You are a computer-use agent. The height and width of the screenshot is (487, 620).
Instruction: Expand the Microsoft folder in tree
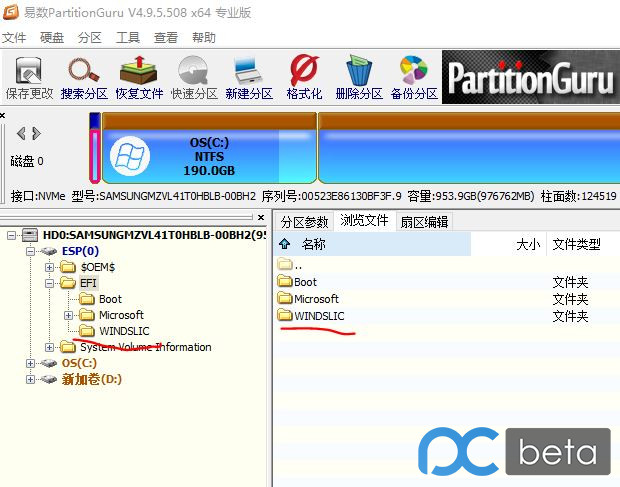68,315
